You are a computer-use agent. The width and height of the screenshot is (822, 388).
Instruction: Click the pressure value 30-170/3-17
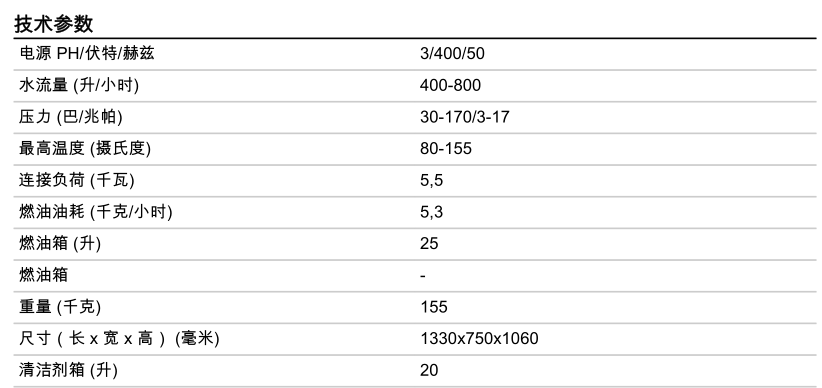coord(464,117)
